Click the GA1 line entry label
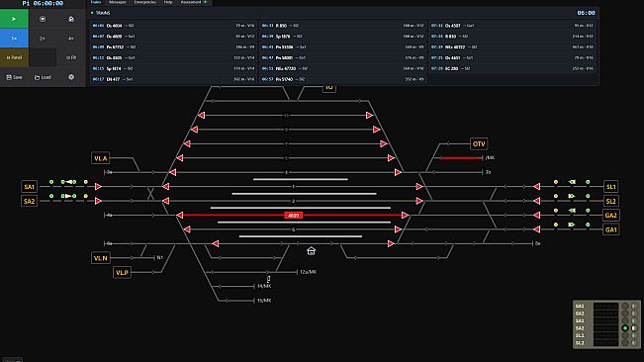Viewport: 644px width, 362px height. (610, 229)
